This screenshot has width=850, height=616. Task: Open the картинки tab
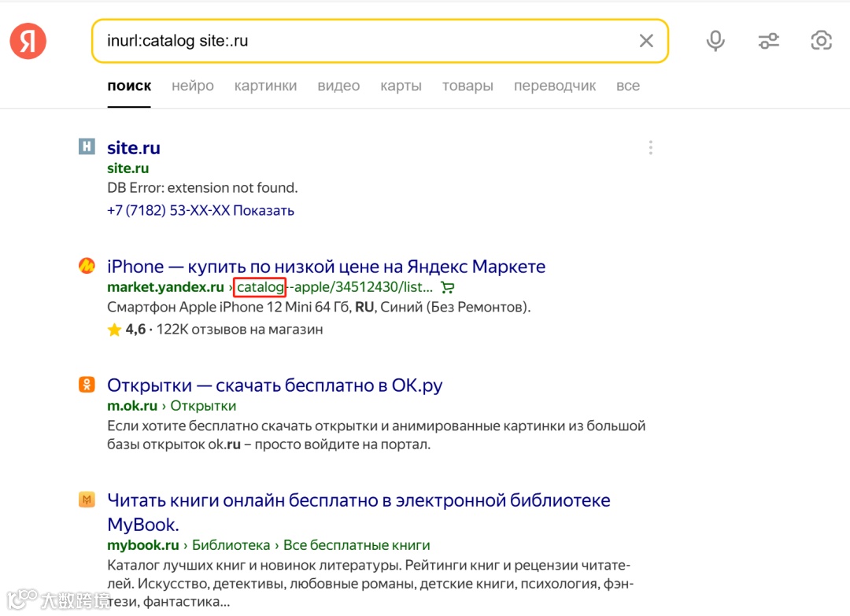(x=266, y=86)
